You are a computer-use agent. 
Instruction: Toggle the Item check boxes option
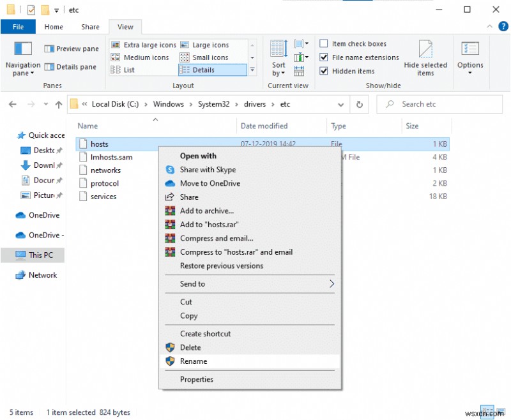pos(324,44)
